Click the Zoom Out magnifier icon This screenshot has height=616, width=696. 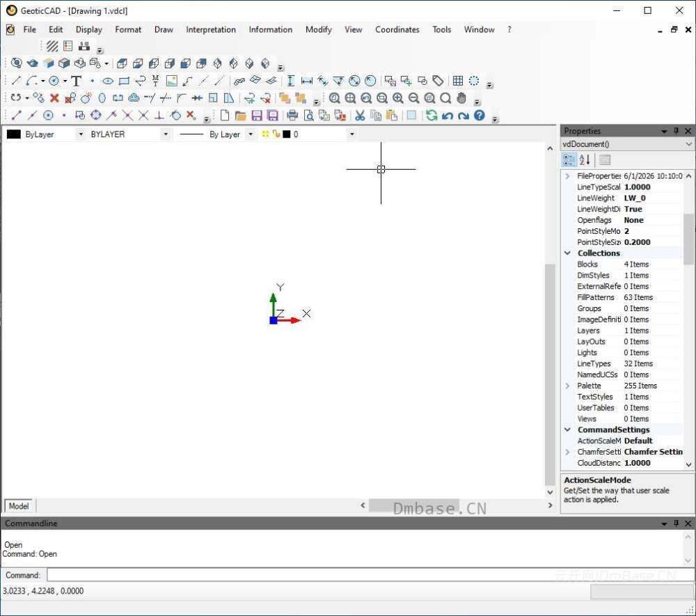coord(413,98)
